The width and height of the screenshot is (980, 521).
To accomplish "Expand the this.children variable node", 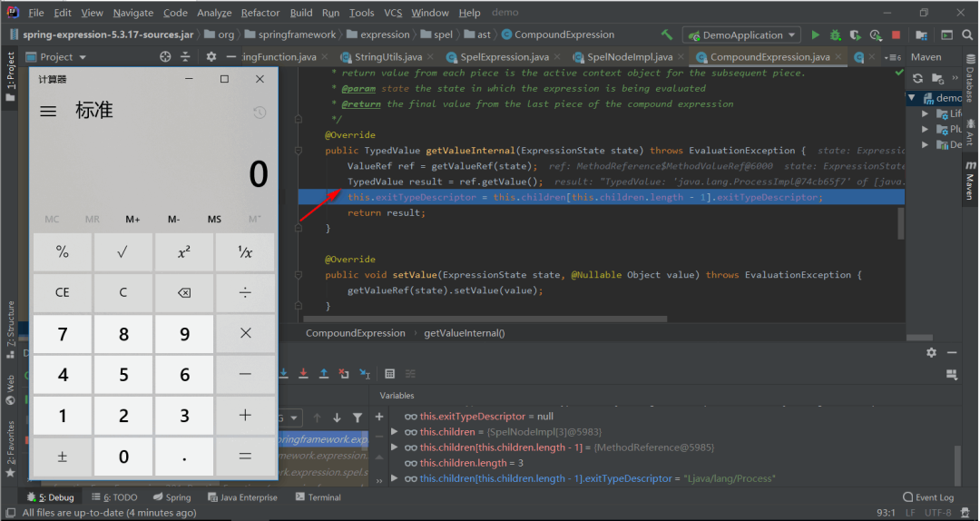I will coord(394,432).
